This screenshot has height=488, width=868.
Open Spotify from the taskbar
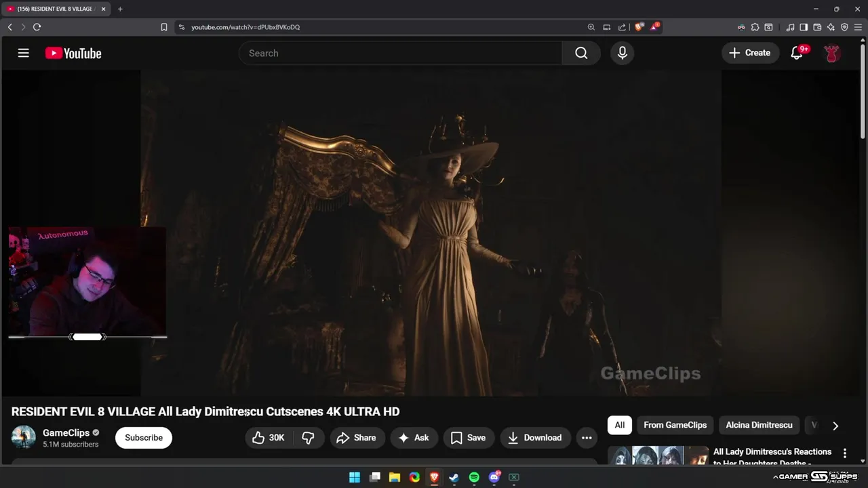tap(474, 477)
